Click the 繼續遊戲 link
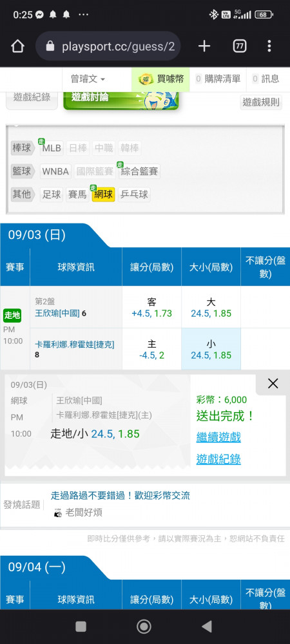This screenshot has width=290, height=644. point(218,437)
